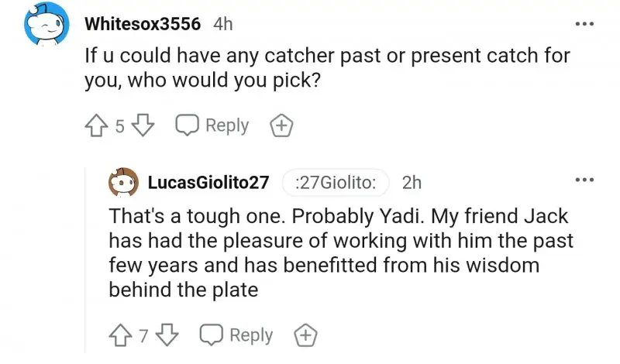Open the LucasGiolito27 username link
Viewport: 620px width, 364px height.
pyautogui.click(x=208, y=183)
